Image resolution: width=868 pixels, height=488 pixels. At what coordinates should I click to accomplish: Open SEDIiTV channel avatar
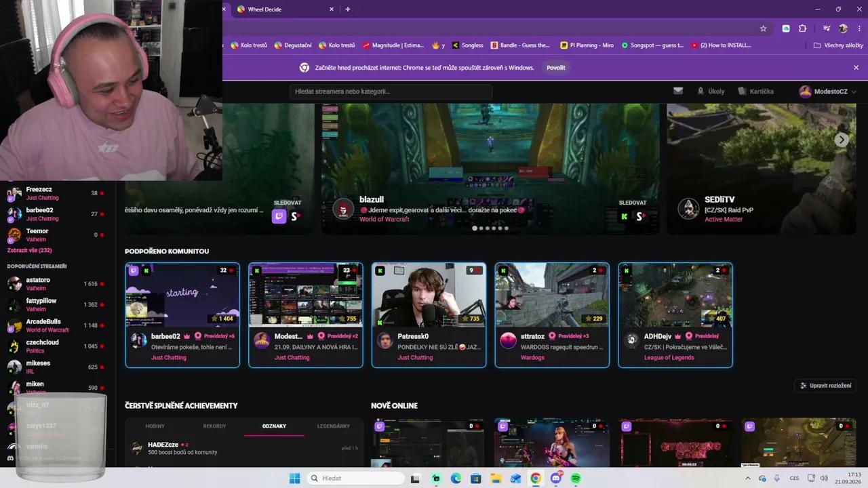coord(688,209)
